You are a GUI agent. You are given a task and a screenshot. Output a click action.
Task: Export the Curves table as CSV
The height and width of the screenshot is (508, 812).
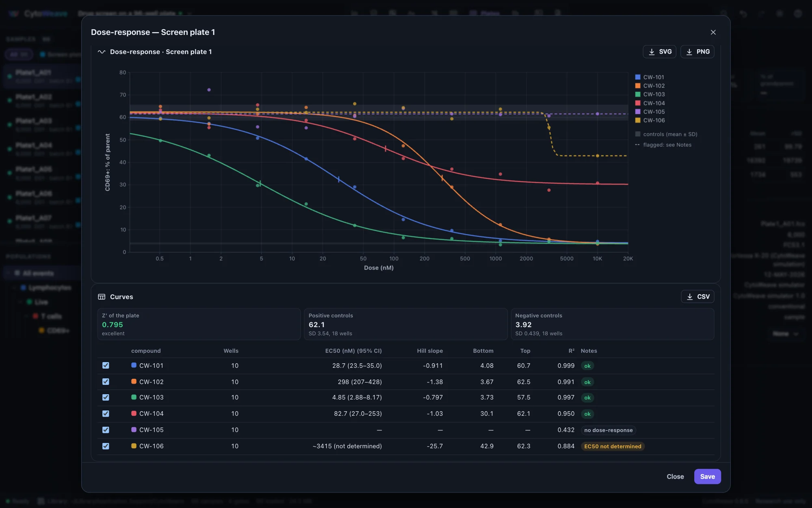click(x=698, y=297)
